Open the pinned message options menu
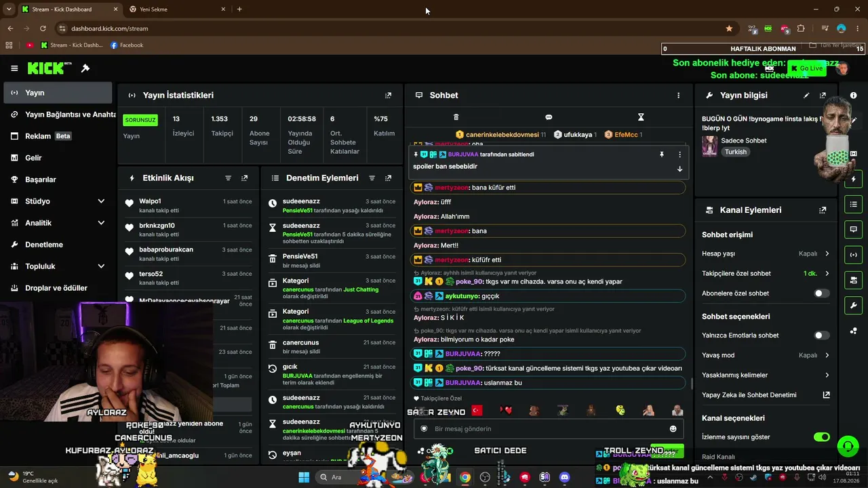Image resolution: width=868 pixels, height=488 pixels. tap(679, 155)
